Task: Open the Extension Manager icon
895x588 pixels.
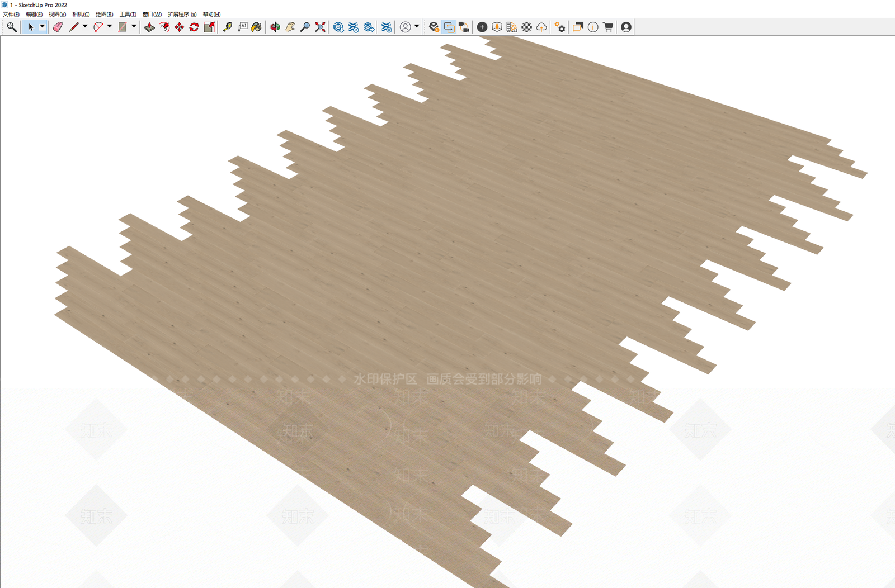Action: (387, 27)
